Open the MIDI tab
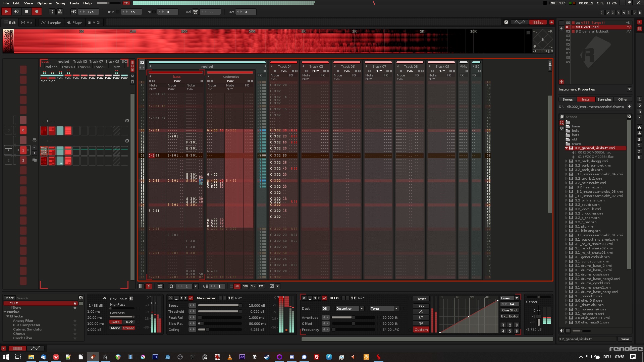Screen dimensions: 644x362 (94, 22)
